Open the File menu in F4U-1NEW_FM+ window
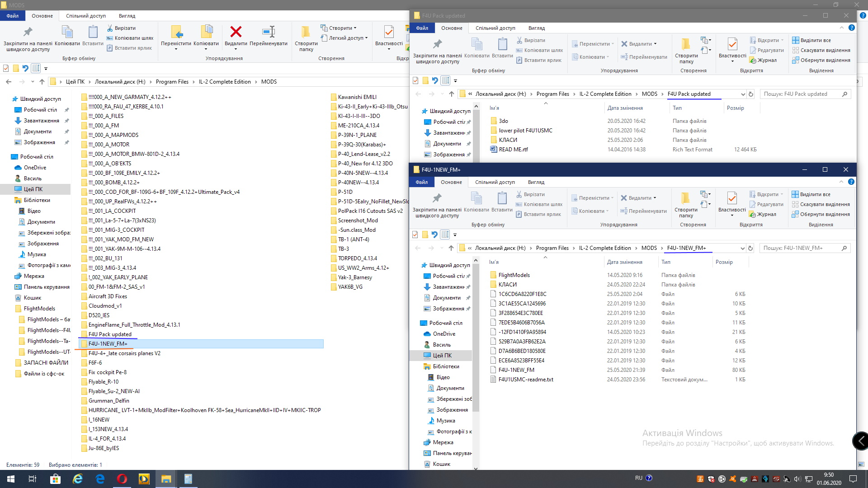The width and height of the screenshot is (868, 488). (421, 182)
